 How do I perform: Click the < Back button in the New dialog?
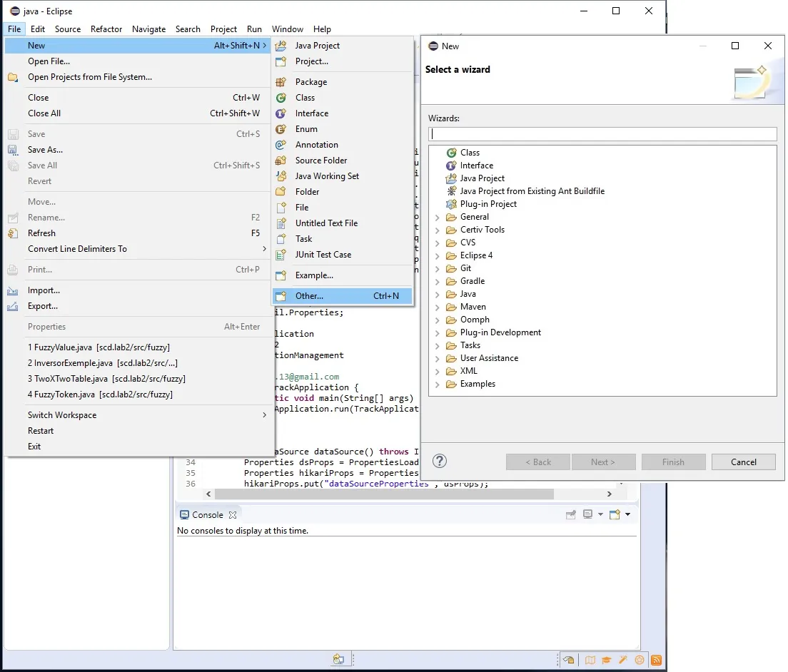[x=538, y=462]
